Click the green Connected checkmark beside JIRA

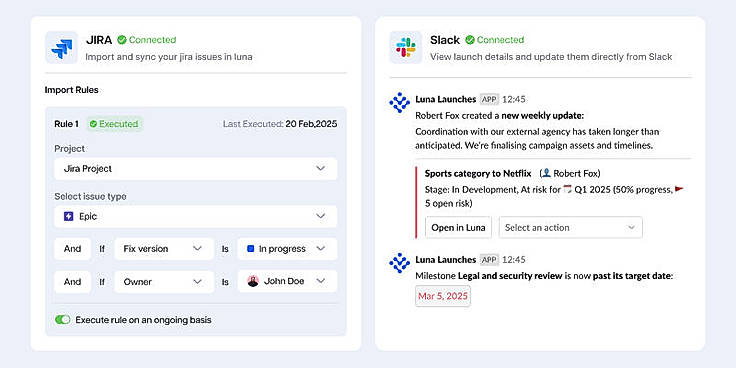click(x=122, y=40)
